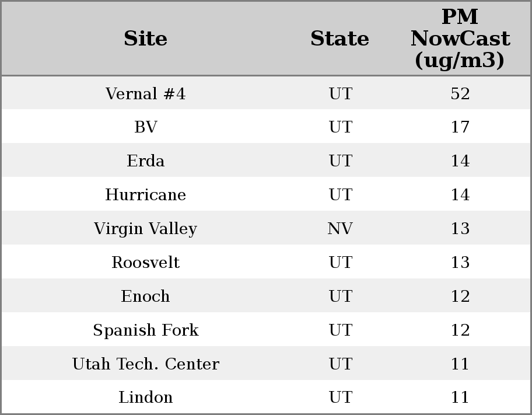The image size is (532, 415).
Task: Click the Roosvelt site name
Action: tap(145, 263)
